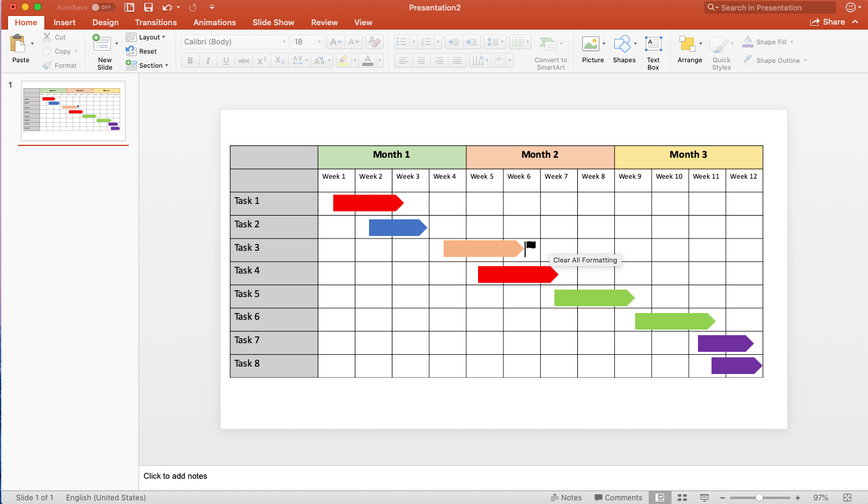Switch to the Animations tab
This screenshot has height=504, width=868.
[214, 22]
